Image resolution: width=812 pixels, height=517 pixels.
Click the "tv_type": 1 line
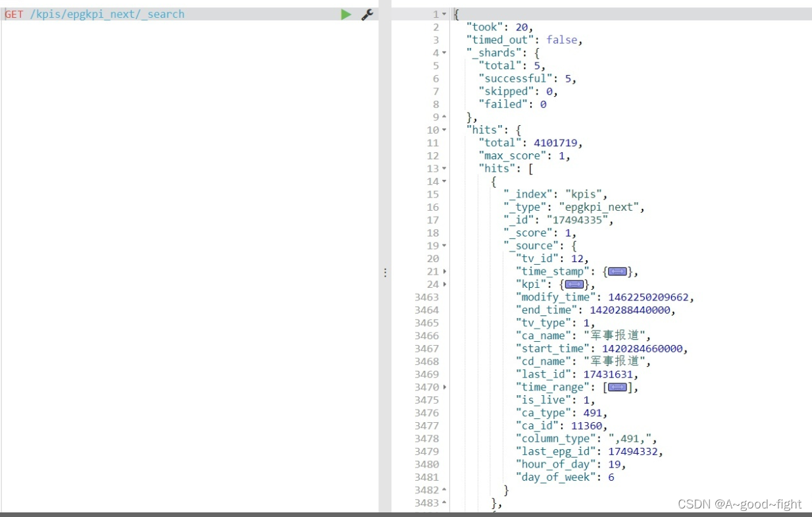(555, 323)
